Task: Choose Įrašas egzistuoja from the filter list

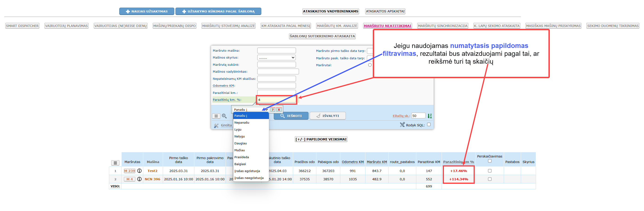Action: 251,171
